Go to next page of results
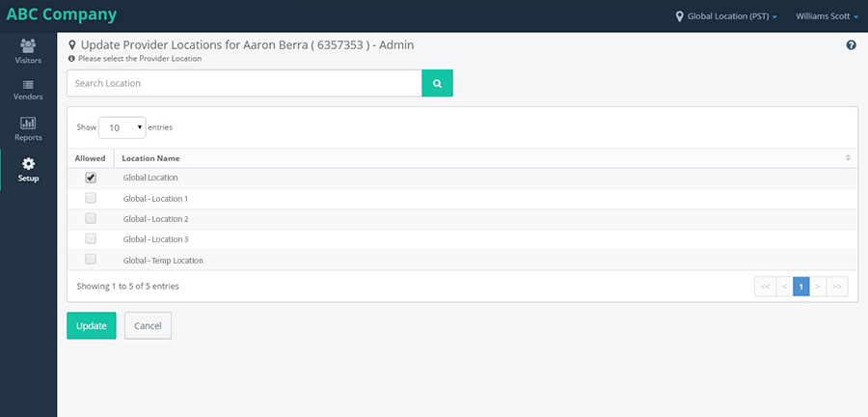The image size is (868, 417). point(818,287)
